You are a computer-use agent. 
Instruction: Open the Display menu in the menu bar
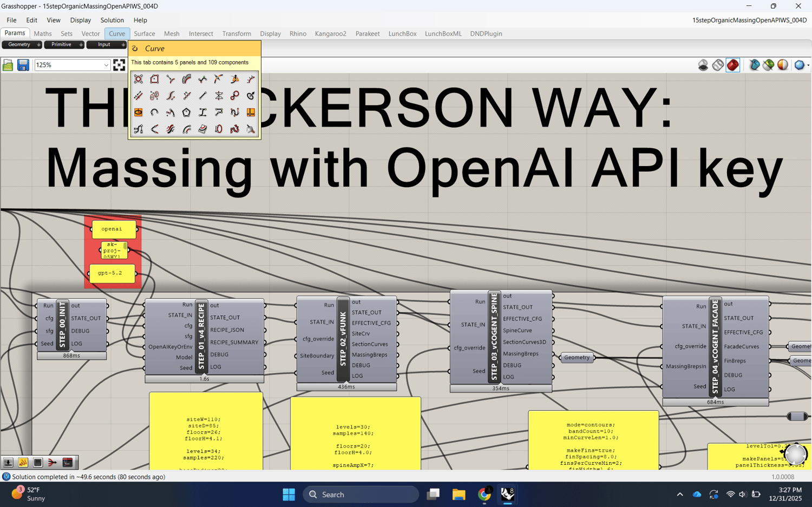tap(80, 20)
